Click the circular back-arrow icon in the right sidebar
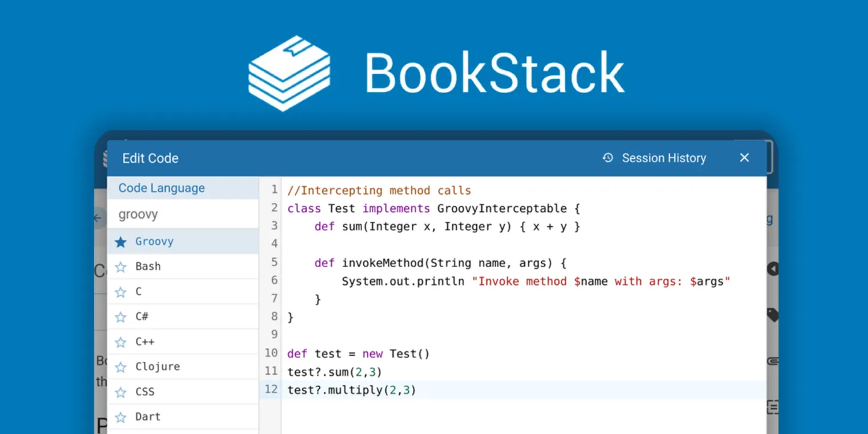This screenshot has width=868, height=434. (x=772, y=268)
